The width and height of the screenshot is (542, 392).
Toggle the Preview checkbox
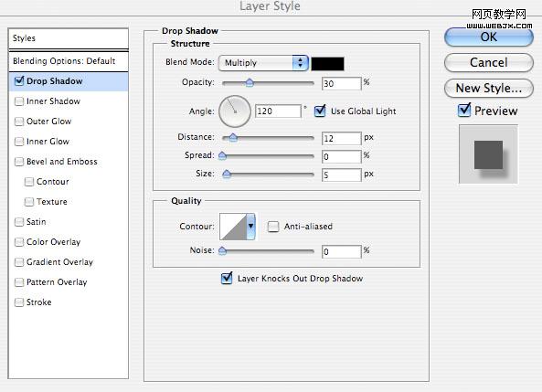(464, 111)
